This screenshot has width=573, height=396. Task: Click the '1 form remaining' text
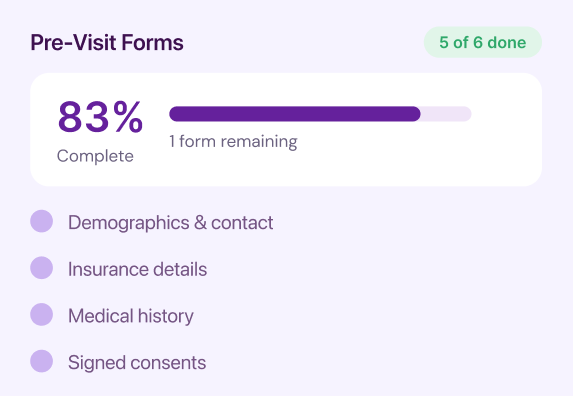[233, 141]
